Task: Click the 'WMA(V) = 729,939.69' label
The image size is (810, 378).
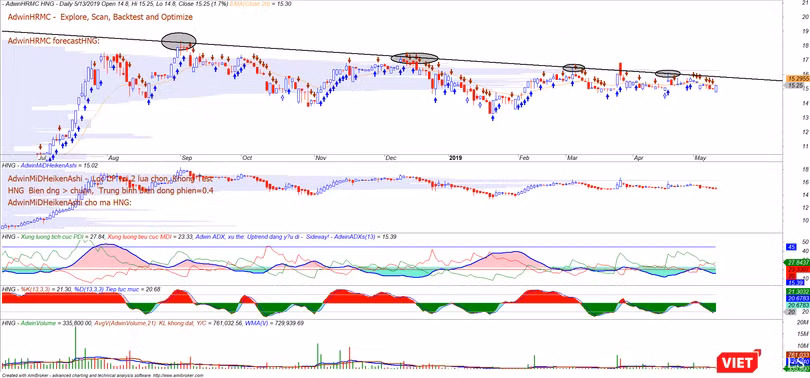Action: point(273,323)
